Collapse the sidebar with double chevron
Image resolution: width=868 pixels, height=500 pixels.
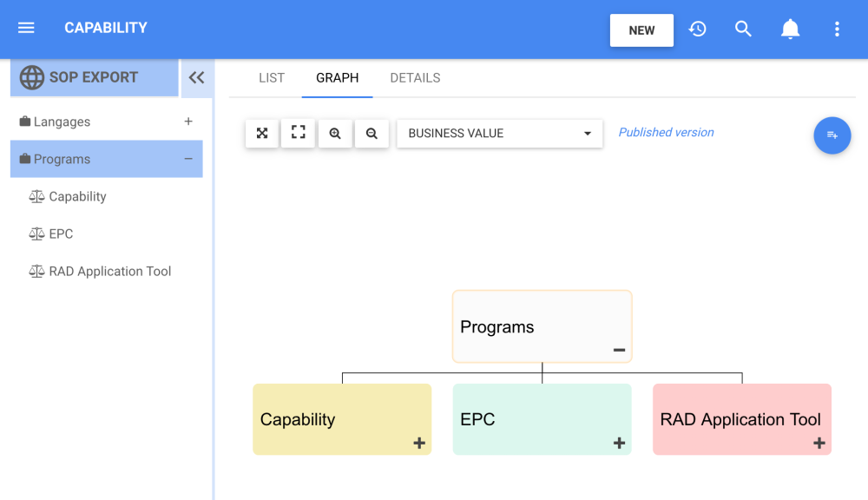pyautogui.click(x=196, y=77)
